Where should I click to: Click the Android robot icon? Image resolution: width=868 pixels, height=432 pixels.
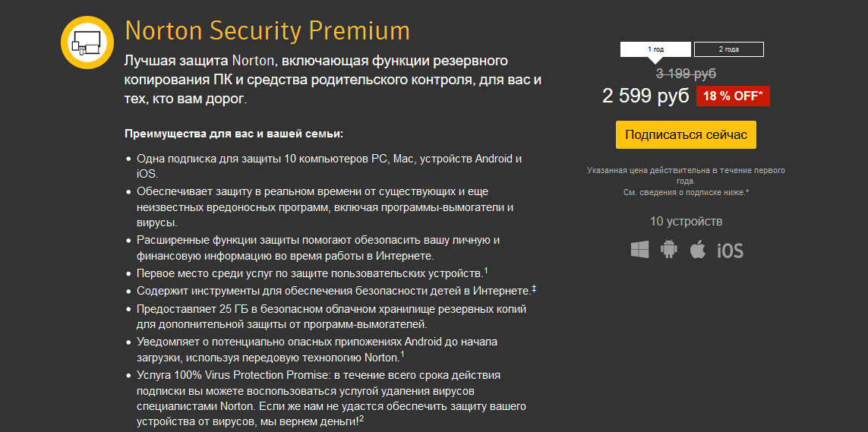[x=669, y=250]
